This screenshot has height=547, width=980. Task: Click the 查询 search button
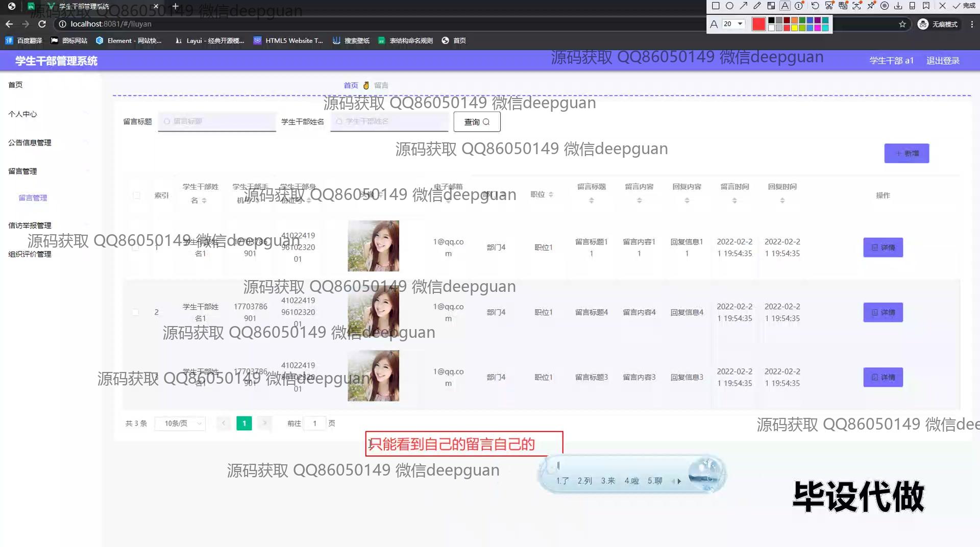(477, 122)
